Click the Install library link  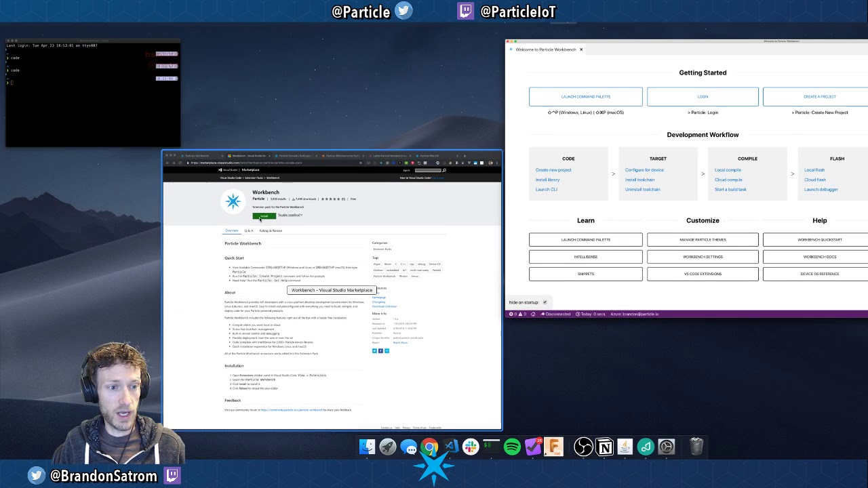click(547, 180)
